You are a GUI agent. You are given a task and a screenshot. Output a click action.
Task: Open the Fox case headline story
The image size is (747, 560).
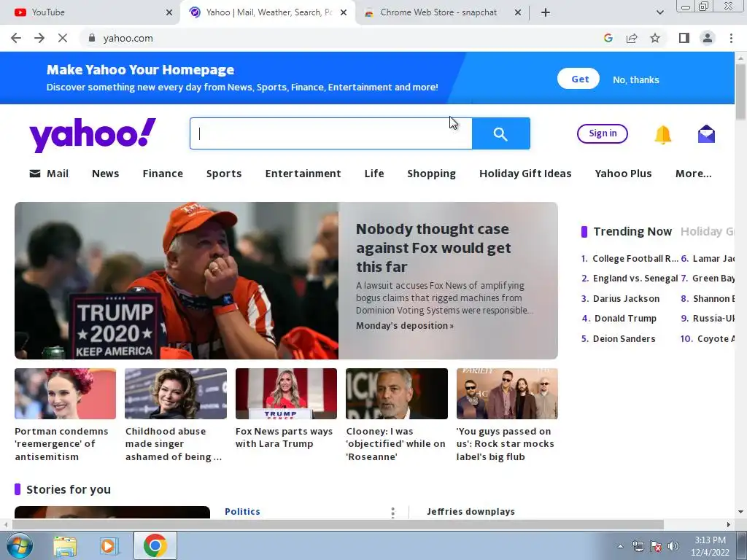(x=433, y=248)
